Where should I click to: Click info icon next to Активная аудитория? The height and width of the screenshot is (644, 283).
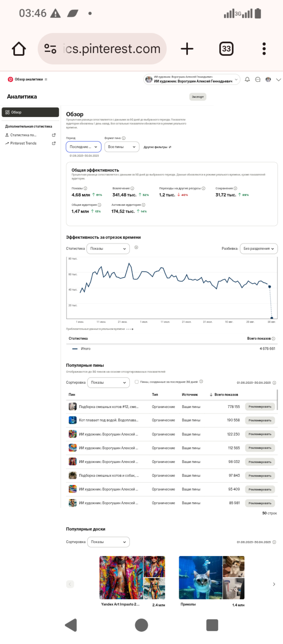coord(143,205)
